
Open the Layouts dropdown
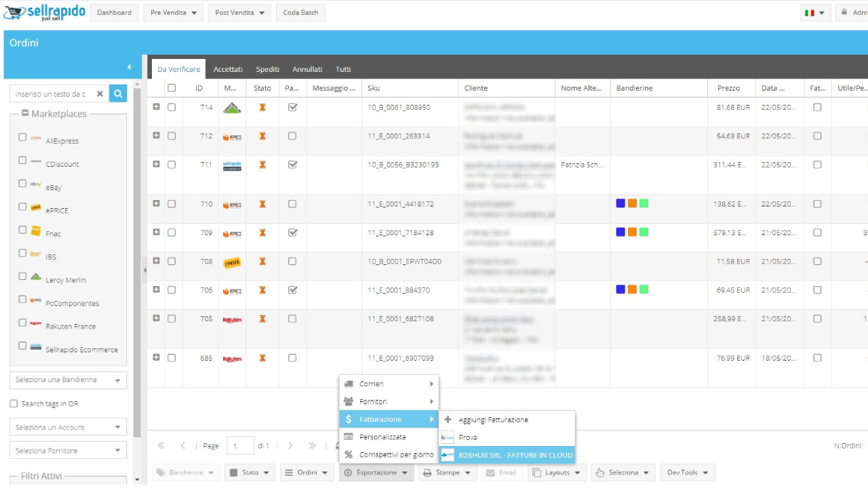[557, 472]
